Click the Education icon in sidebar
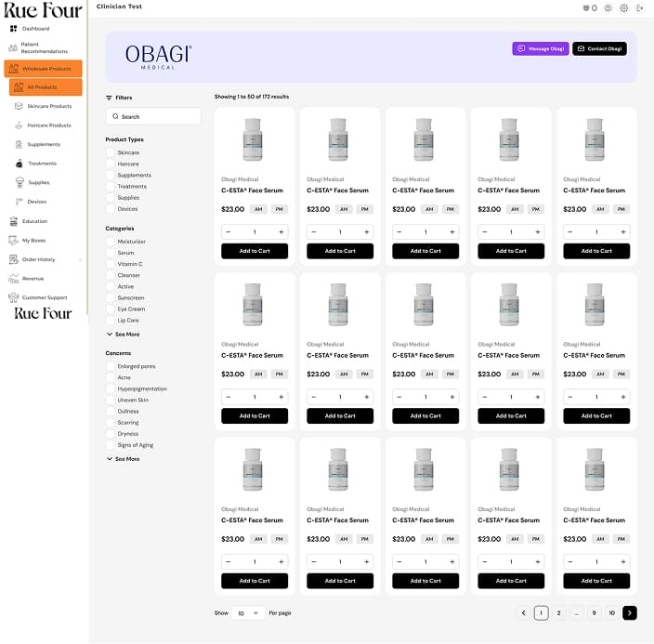 point(14,221)
